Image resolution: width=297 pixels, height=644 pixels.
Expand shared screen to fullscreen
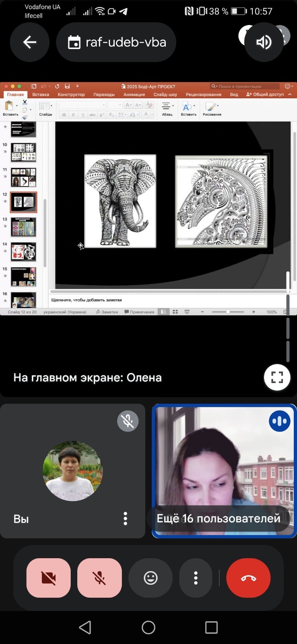point(277,377)
